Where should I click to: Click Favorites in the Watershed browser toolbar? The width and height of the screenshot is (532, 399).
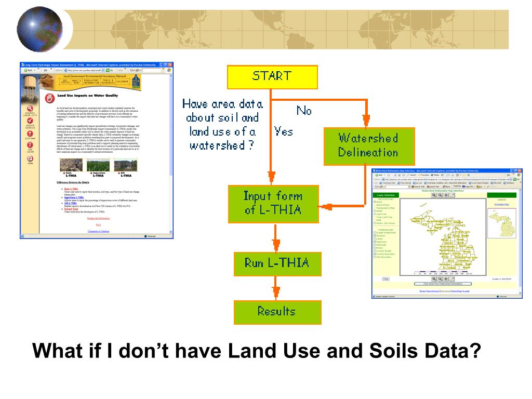click(423, 175)
